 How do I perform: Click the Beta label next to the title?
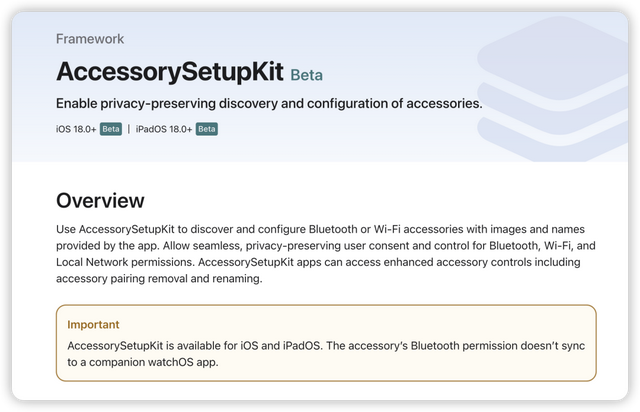(306, 74)
